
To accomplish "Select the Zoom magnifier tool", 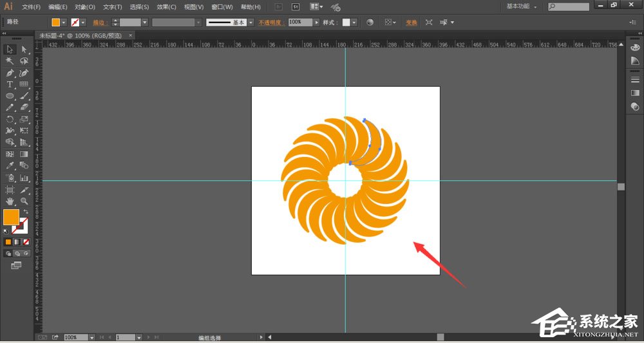I will 24,201.
